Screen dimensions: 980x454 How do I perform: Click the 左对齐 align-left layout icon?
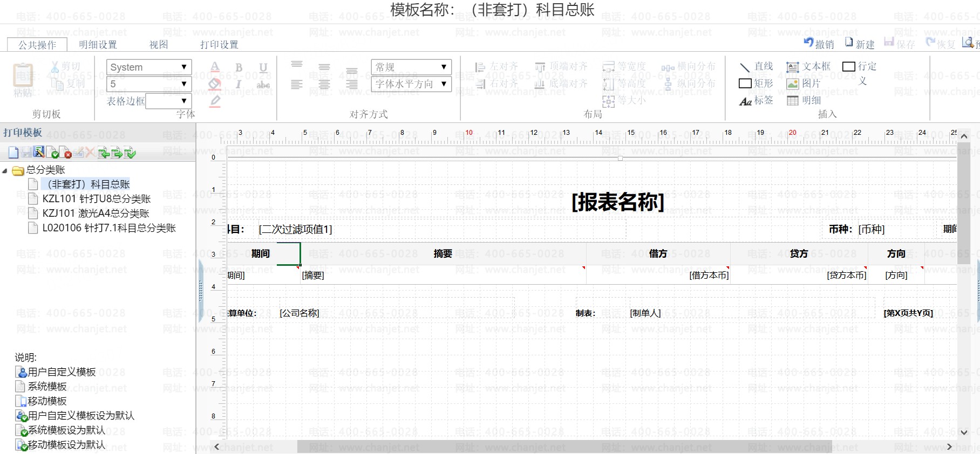(x=480, y=67)
